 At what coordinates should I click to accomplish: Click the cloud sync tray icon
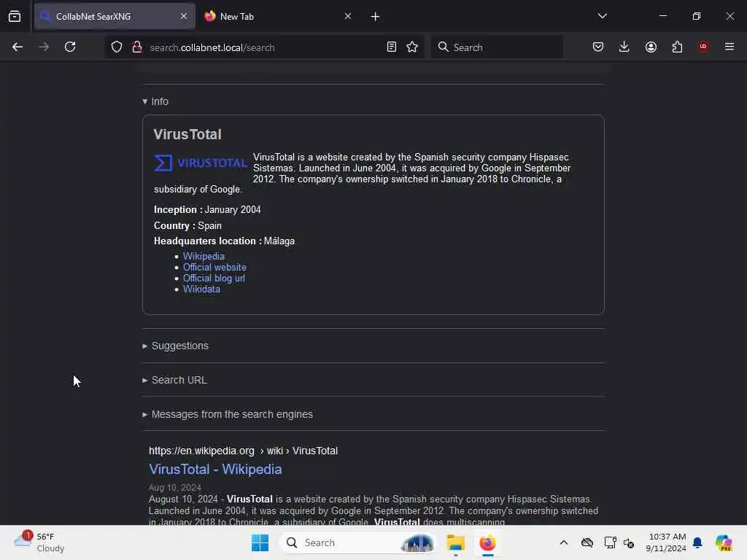tap(587, 542)
